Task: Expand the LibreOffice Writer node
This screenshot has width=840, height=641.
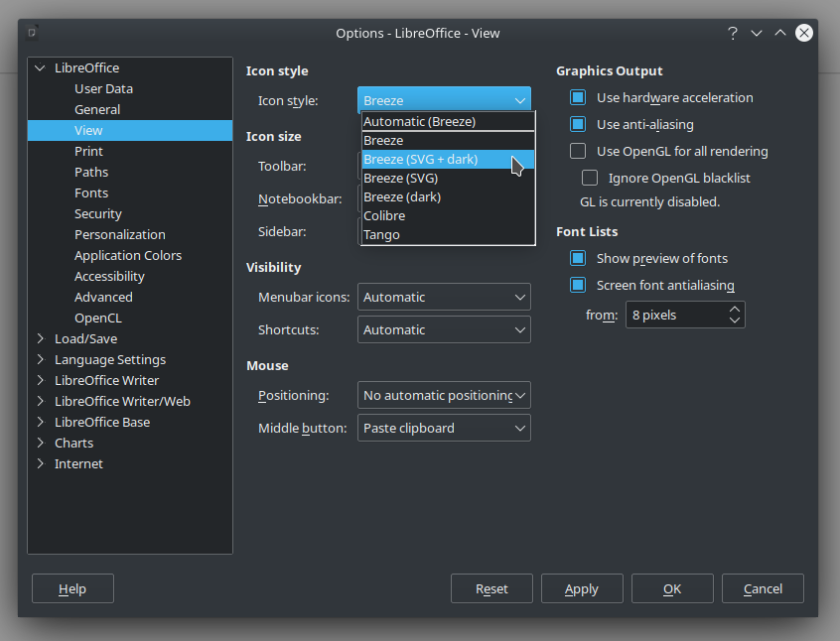Action: (x=40, y=380)
